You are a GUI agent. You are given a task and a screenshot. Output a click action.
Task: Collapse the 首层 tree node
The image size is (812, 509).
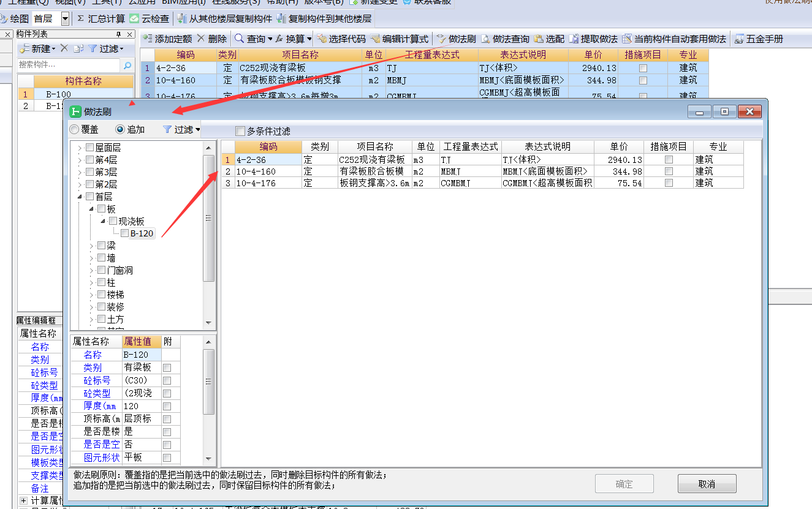point(80,197)
